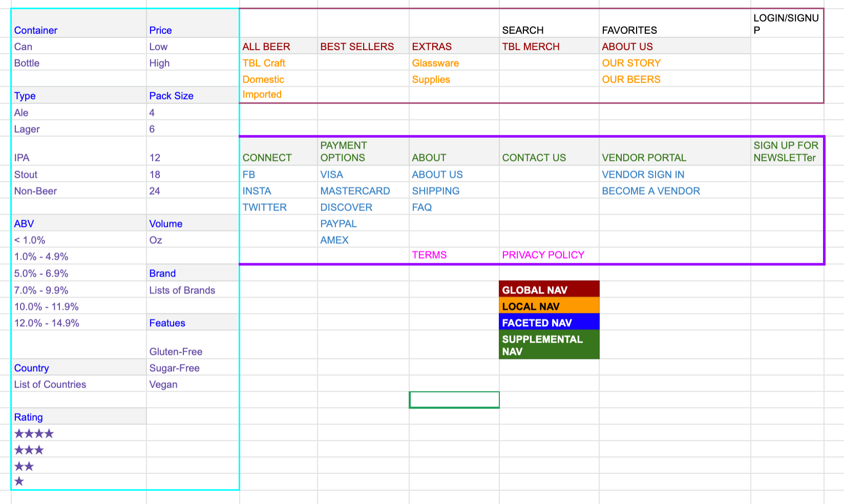Select the 'IPA' cell
The width and height of the screenshot is (844, 504).
79,151
